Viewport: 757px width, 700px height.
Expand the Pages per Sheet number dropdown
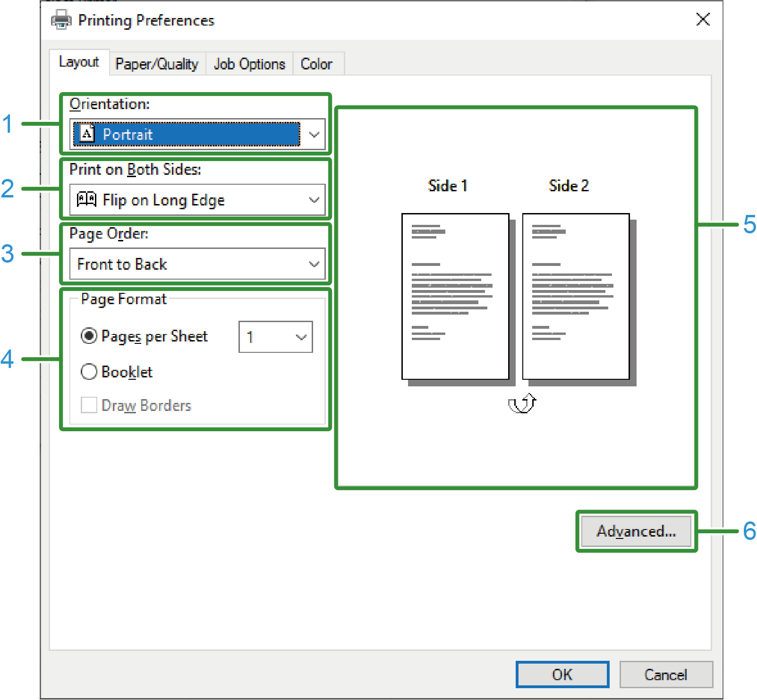[x=301, y=337]
